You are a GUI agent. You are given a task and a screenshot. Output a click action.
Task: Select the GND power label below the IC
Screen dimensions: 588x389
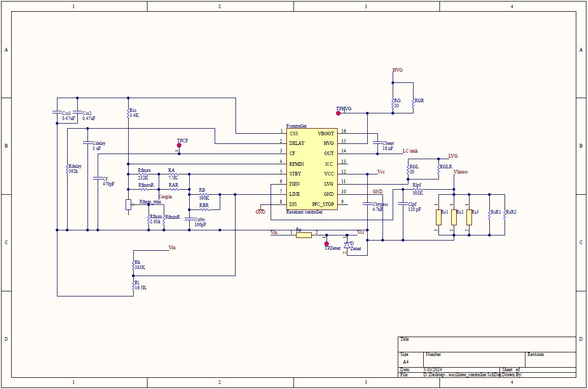(260, 211)
